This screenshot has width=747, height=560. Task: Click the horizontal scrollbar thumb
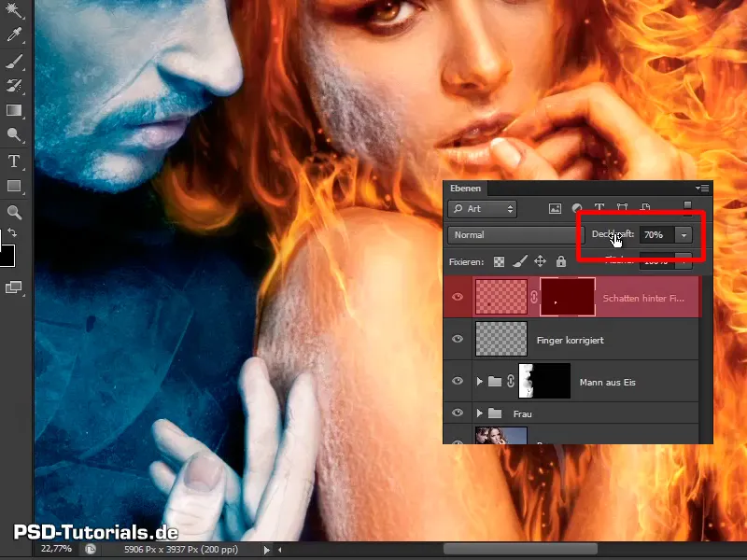point(520,549)
